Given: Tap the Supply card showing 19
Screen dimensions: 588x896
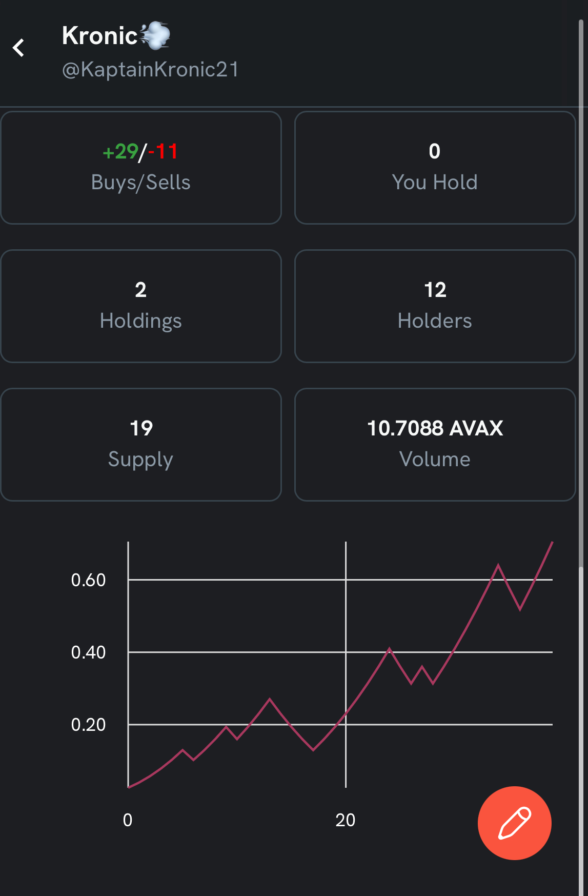Looking at the screenshot, I should [x=141, y=445].
